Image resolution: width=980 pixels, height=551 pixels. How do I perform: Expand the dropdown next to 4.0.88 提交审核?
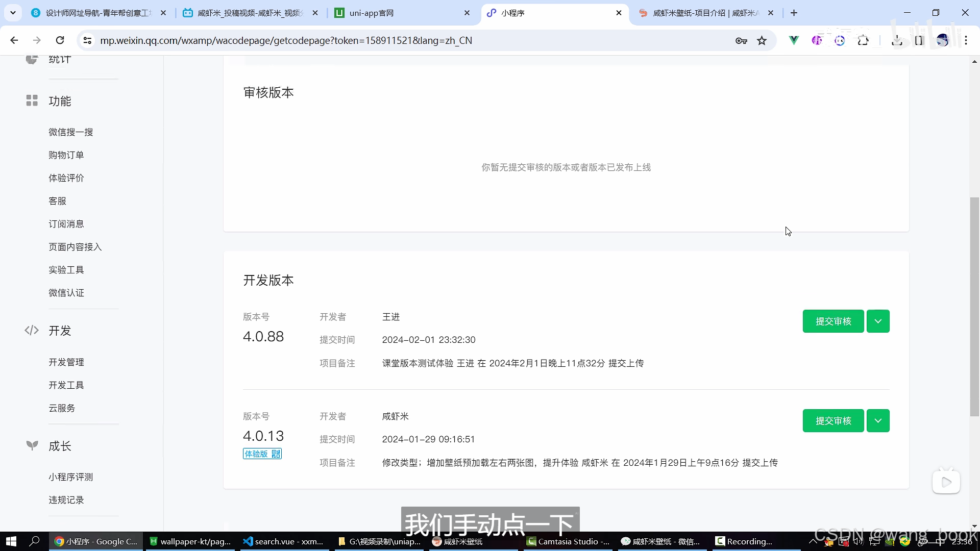pyautogui.click(x=878, y=321)
